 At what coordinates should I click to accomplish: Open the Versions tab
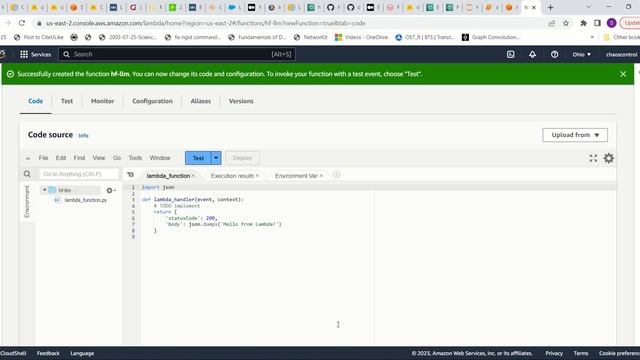(x=241, y=101)
